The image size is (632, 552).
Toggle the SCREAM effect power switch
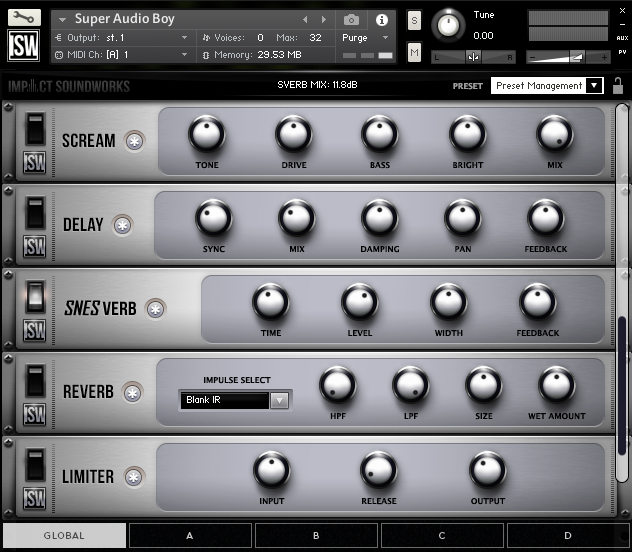pos(35,129)
